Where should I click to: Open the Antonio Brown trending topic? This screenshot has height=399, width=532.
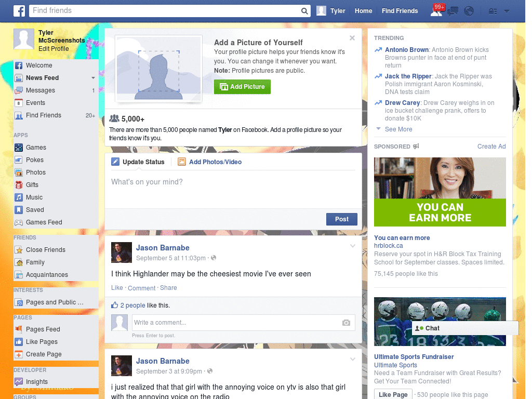click(x=406, y=50)
